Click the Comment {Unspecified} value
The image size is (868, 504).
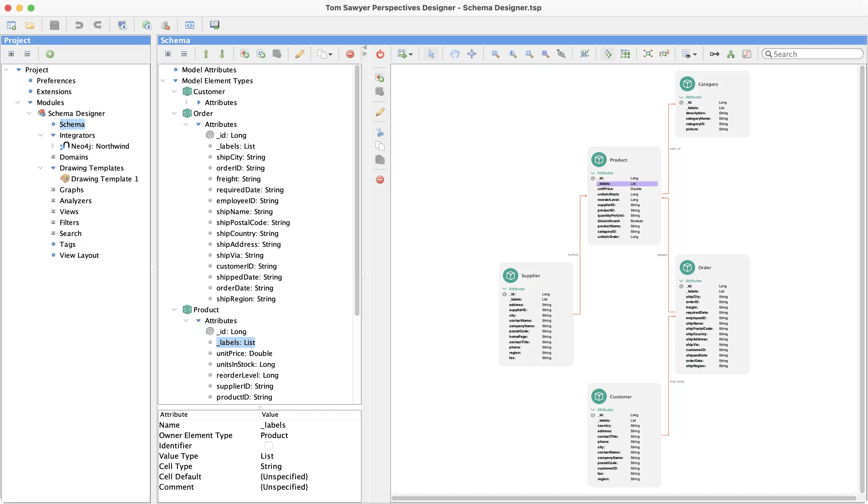pyautogui.click(x=284, y=487)
